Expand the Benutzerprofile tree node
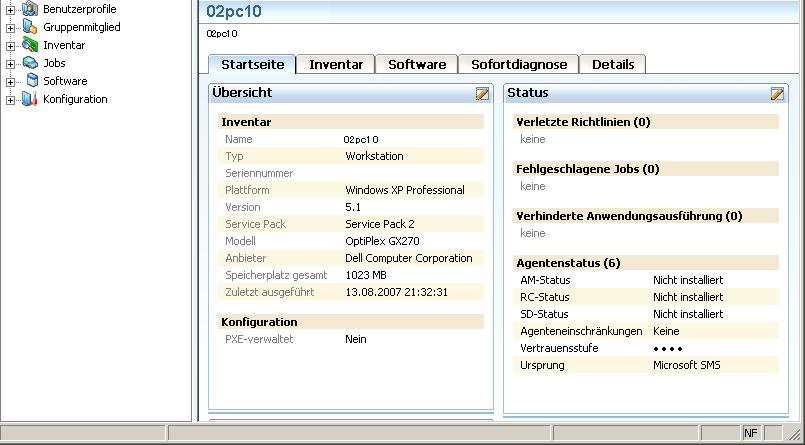The height and width of the screenshot is (445, 805). coord(10,9)
